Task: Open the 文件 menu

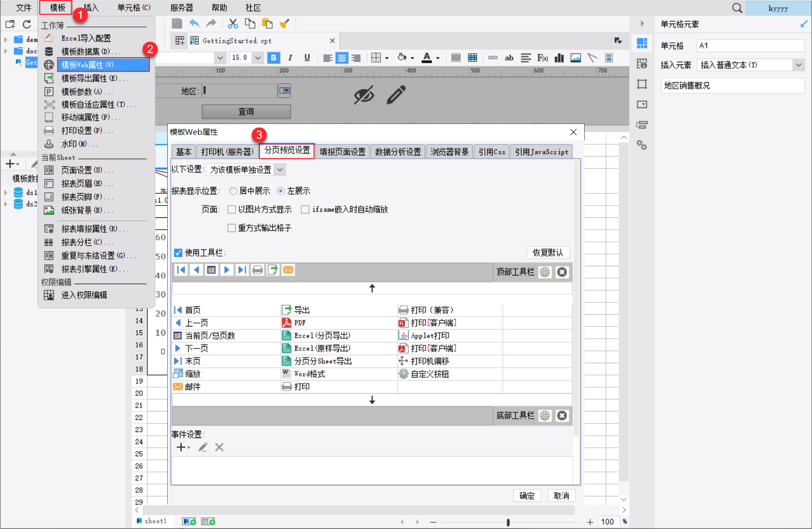Action: pyautogui.click(x=23, y=8)
